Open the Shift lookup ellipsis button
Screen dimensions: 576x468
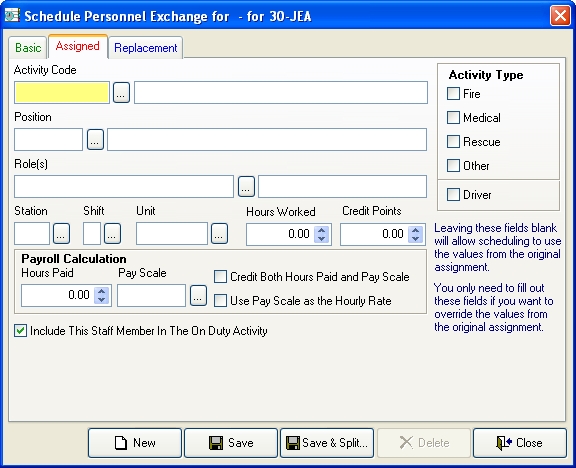click(x=112, y=234)
